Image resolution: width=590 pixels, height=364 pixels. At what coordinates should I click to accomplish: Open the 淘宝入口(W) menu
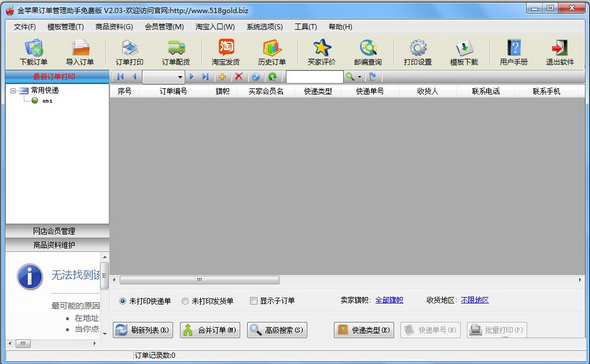215,27
